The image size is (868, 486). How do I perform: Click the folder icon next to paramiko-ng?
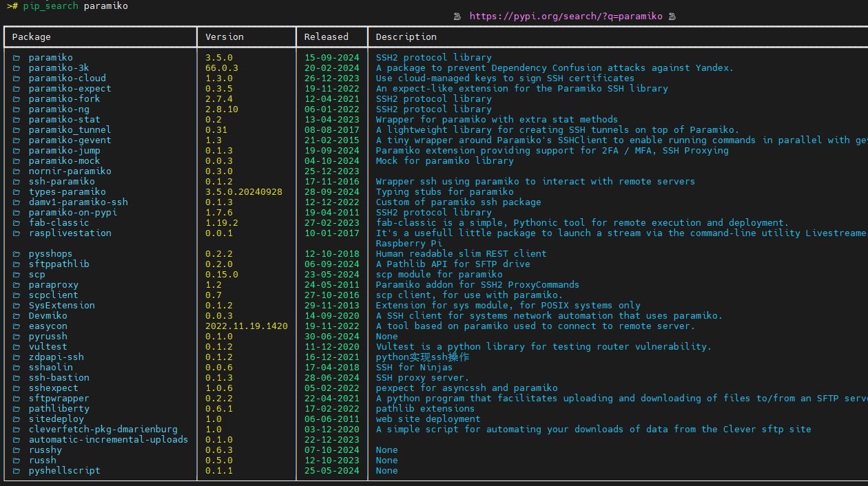pyautogui.click(x=16, y=109)
